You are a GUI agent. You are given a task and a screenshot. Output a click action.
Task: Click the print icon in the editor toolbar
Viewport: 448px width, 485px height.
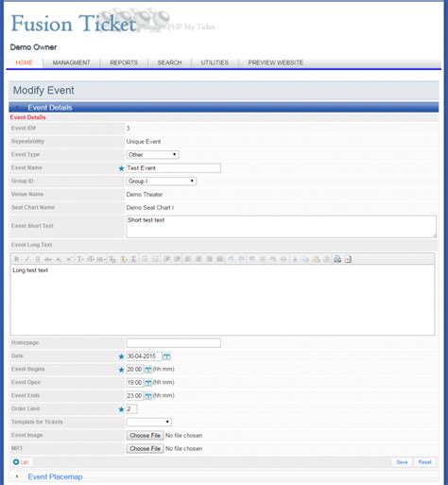point(337,259)
